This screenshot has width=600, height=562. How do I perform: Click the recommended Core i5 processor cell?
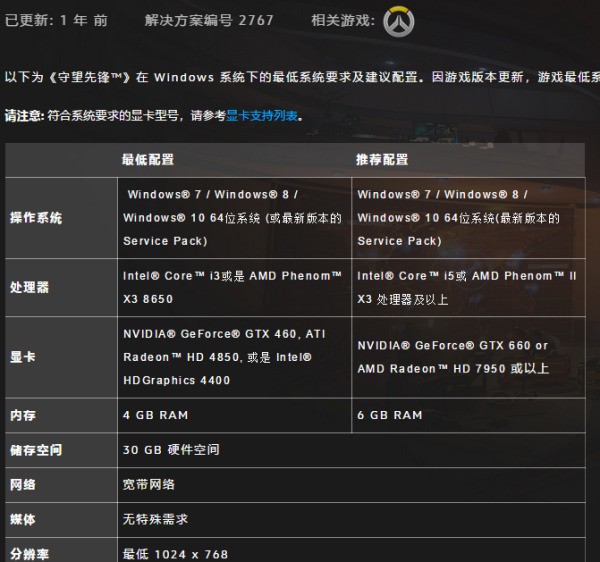tap(468, 287)
